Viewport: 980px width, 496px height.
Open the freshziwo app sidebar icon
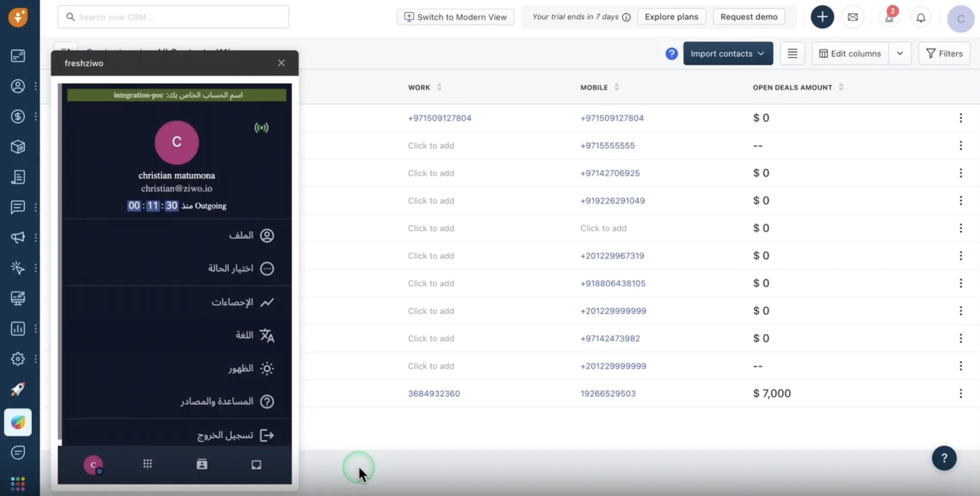18,422
